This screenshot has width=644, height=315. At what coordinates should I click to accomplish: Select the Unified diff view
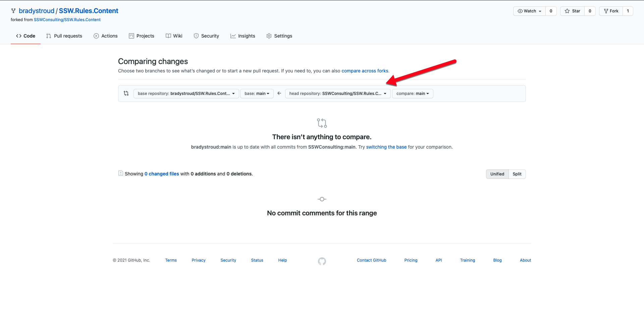tap(497, 174)
